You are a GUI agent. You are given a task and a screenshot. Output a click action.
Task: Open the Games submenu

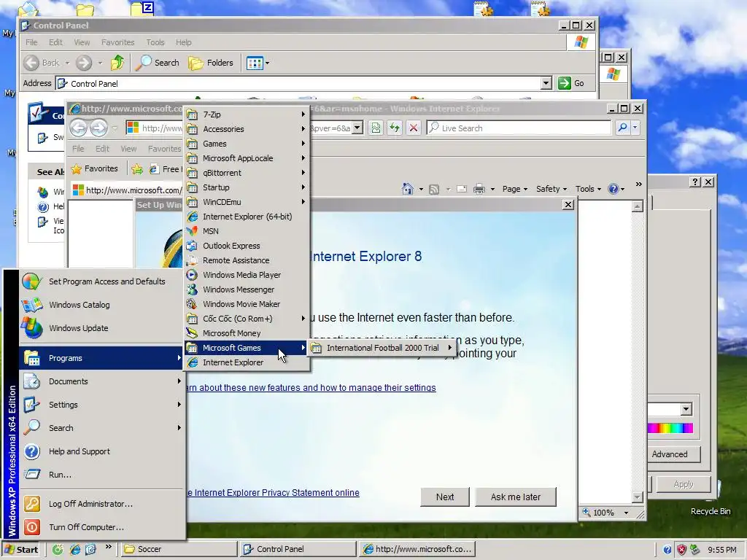247,144
